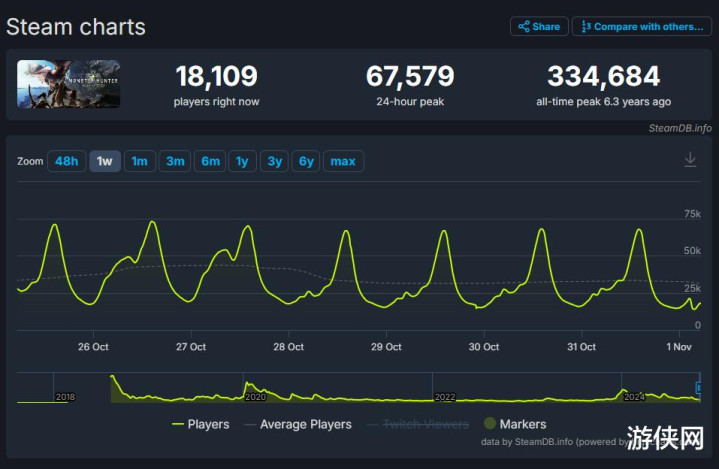The image size is (719, 469).
Task: Click the 31 Oct axis label
Action: [581, 347]
